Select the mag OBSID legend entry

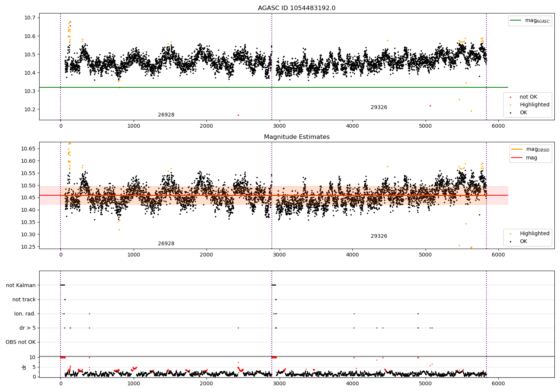531,149
